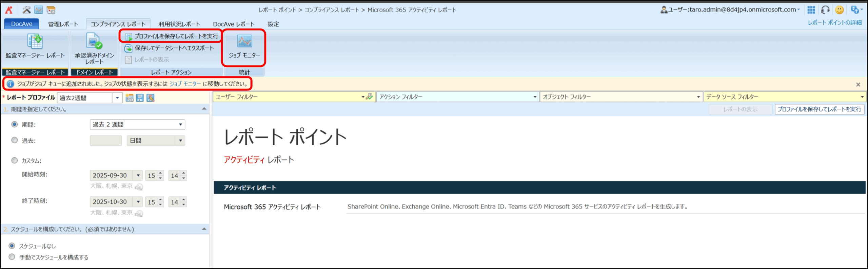Click the 保存してデータシートへエクスポート icon
Screen dimensions: 868x269
[128, 48]
